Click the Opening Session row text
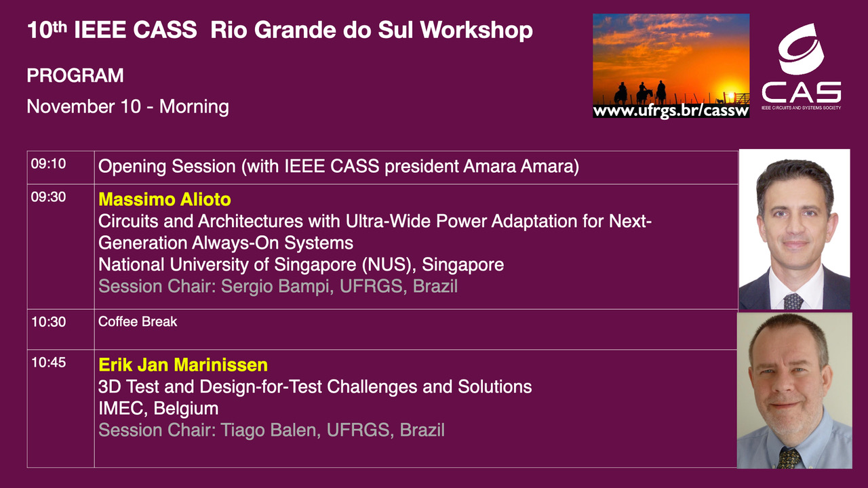This screenshot has height=488, width=868. 338,167
